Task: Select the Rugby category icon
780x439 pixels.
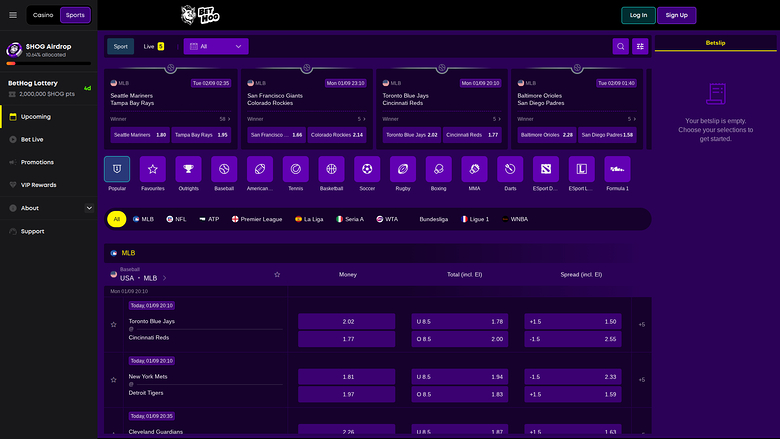Action: [x=403, y=169]
